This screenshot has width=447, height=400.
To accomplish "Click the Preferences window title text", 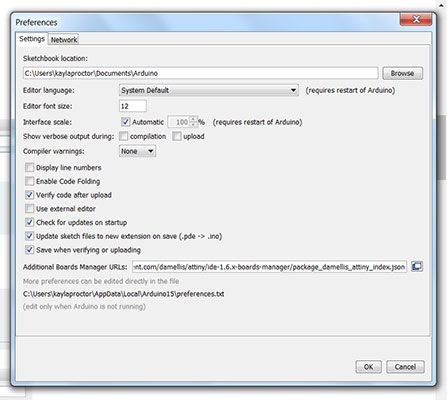I will [36, 22].
